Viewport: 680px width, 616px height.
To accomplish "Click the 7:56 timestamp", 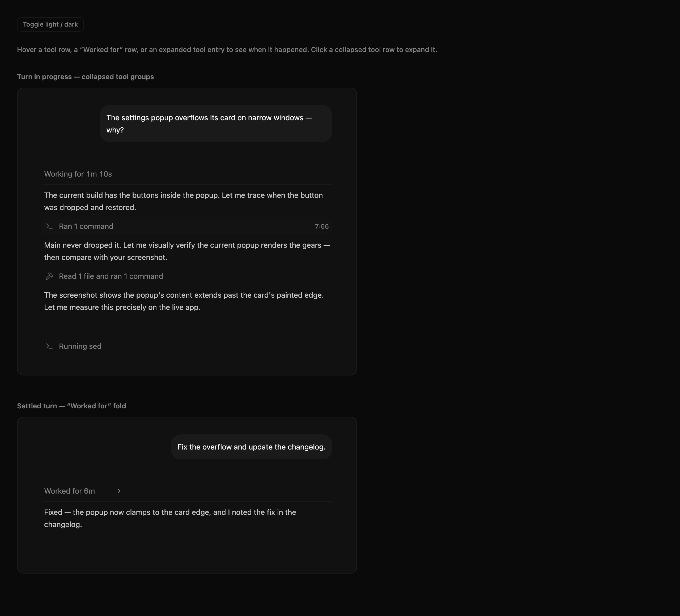I will pos(321,226).
